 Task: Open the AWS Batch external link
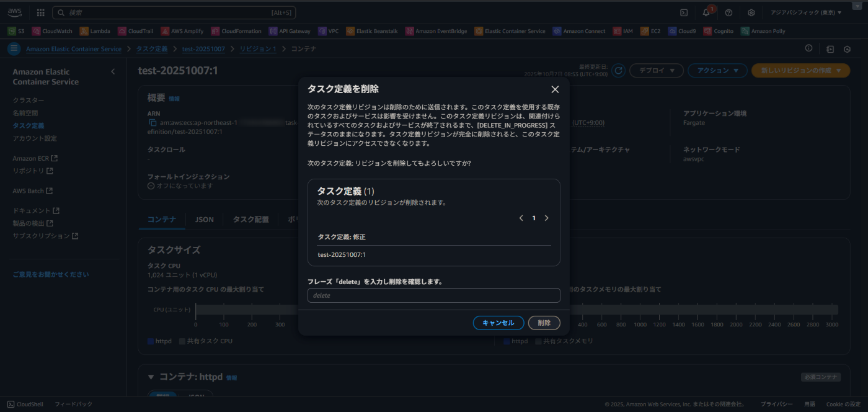coord(33,190)
